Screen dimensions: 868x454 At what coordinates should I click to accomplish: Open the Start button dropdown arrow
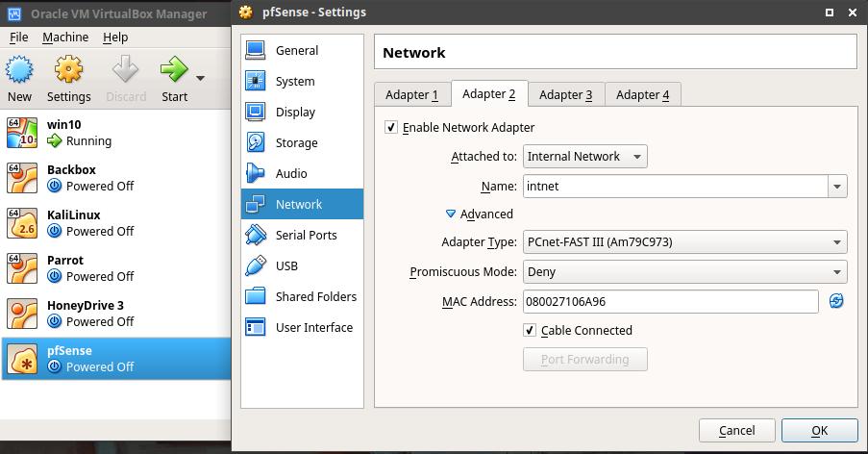tap(200, 78)
